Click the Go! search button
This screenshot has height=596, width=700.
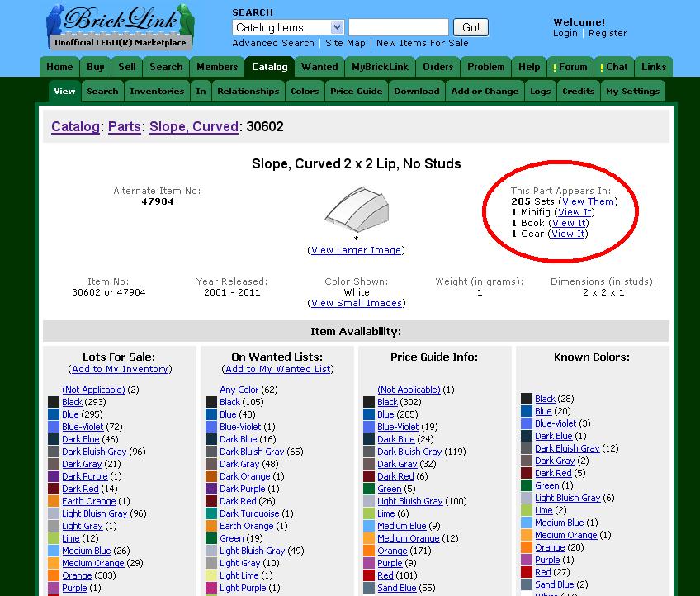click(x=471, y=27)
